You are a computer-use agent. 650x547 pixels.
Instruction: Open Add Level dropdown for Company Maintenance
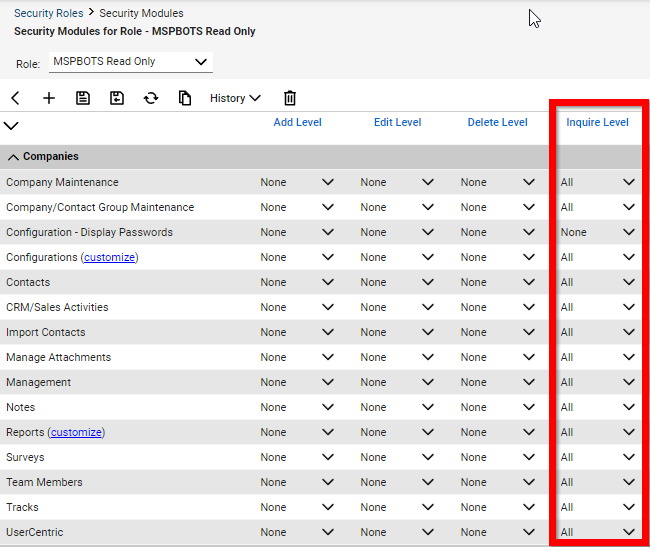click(x=297, y=182)
